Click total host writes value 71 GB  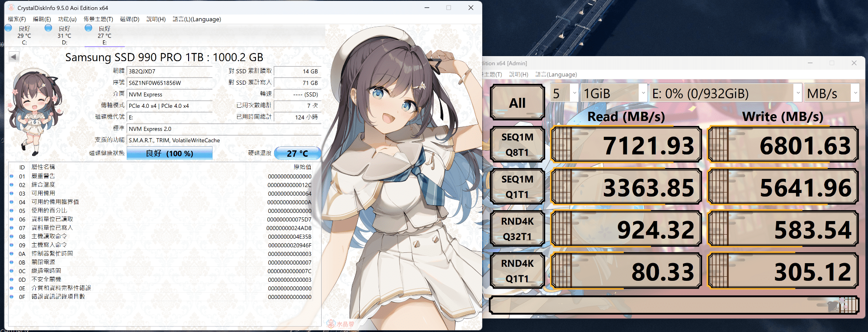(297, 83)
